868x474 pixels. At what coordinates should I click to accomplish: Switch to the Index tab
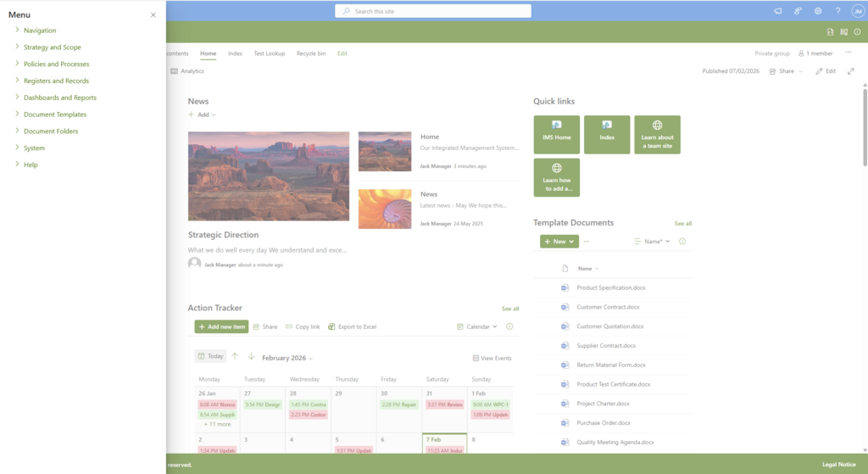point(235,53)
